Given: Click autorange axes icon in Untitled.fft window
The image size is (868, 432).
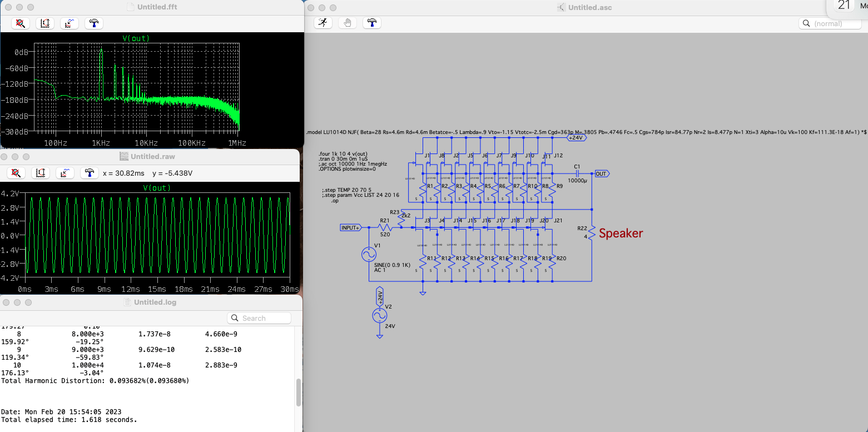Looking at the screenshot, I should pos(45,23).
